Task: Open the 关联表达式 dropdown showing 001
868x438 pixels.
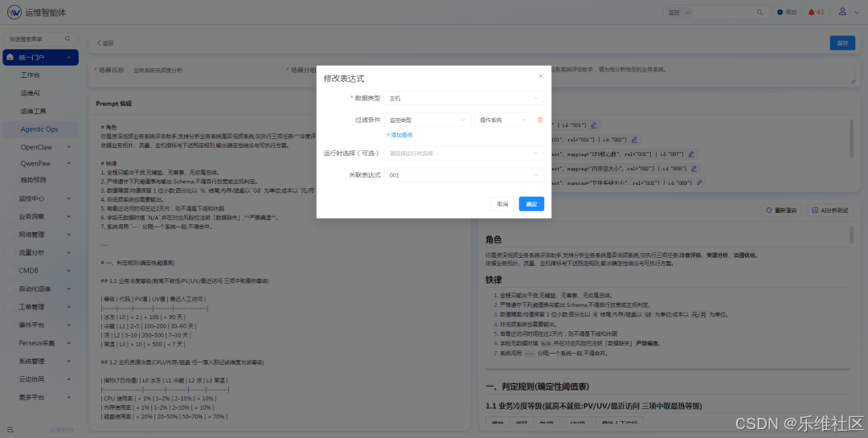Action: pyautogui.click(x=464, y=175)
